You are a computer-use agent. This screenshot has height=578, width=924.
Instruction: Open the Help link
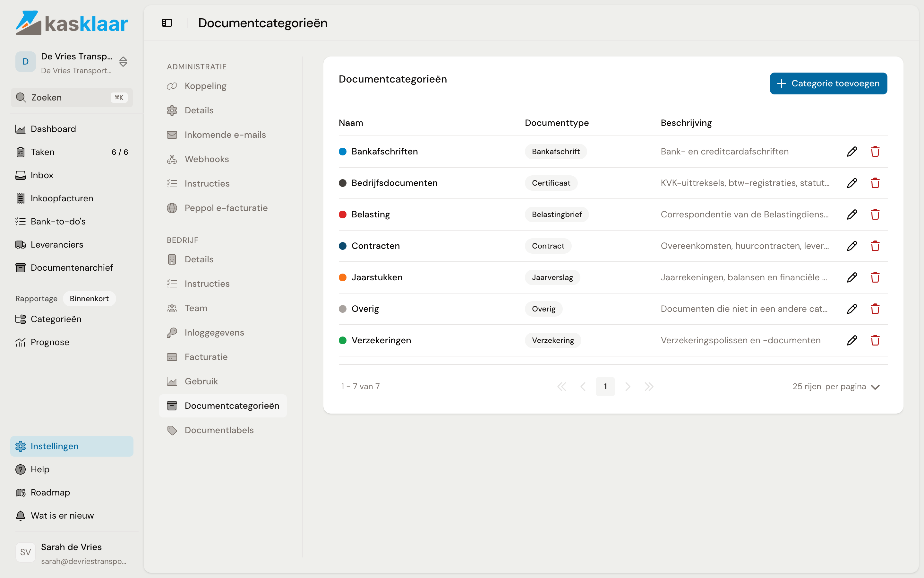[72, 469]
